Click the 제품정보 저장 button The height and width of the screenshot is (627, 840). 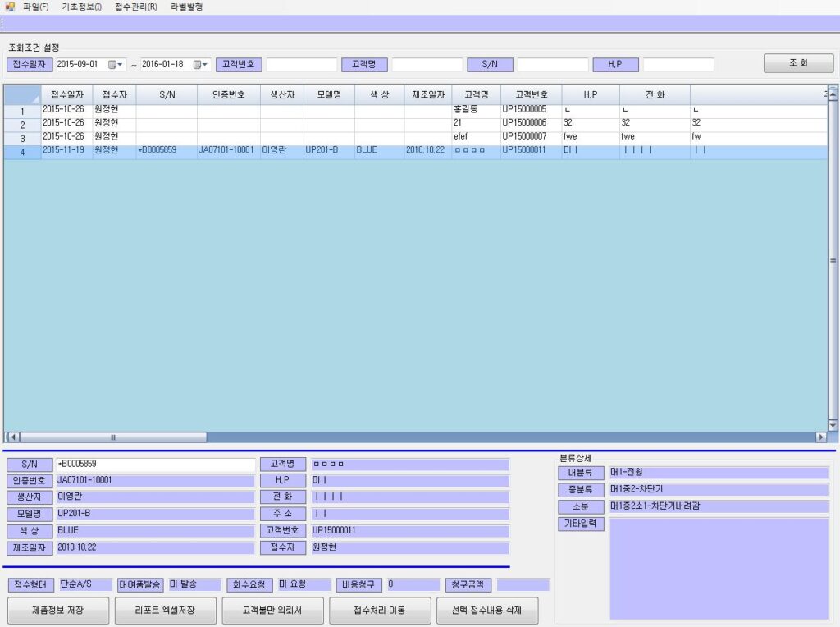(x=57, y=611)
